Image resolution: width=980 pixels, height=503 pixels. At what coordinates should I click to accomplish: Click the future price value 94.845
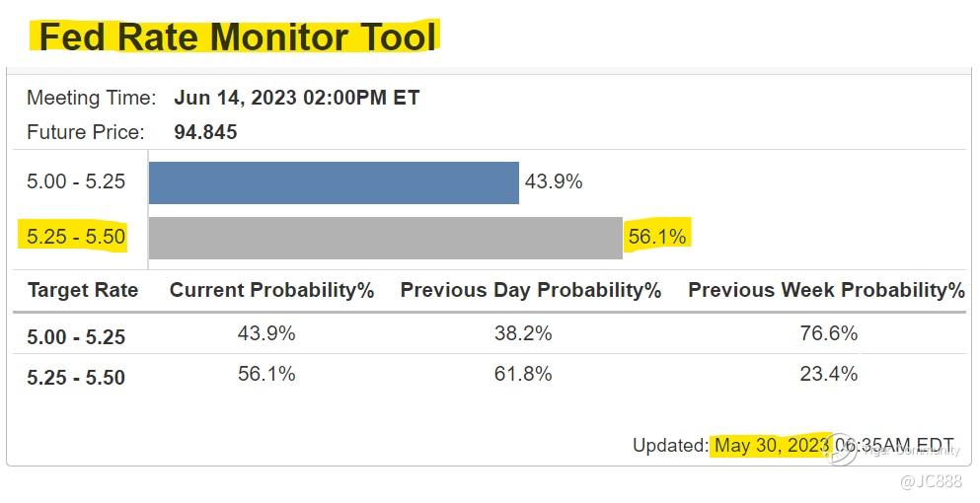point(205,132)
